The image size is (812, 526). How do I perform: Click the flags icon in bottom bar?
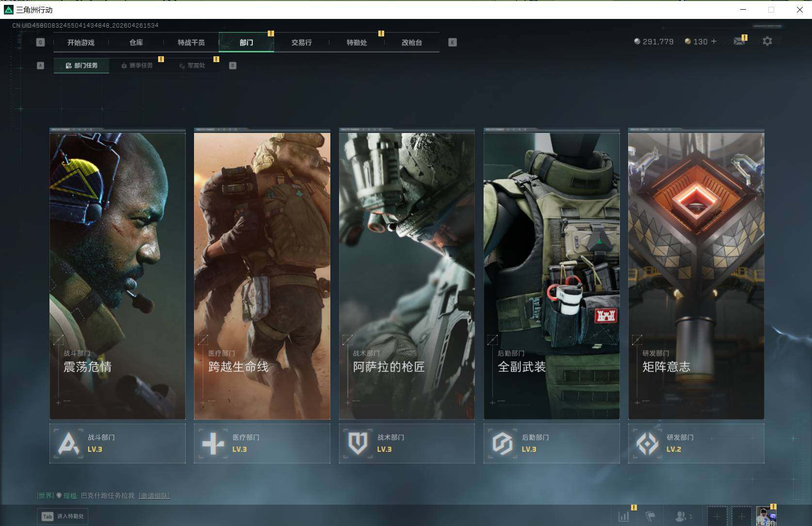[650, 516]
